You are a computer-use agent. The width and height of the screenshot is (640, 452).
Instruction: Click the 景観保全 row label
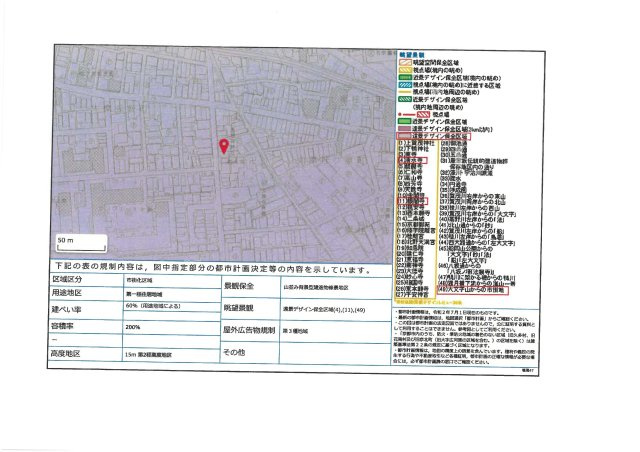pos(238,285)
